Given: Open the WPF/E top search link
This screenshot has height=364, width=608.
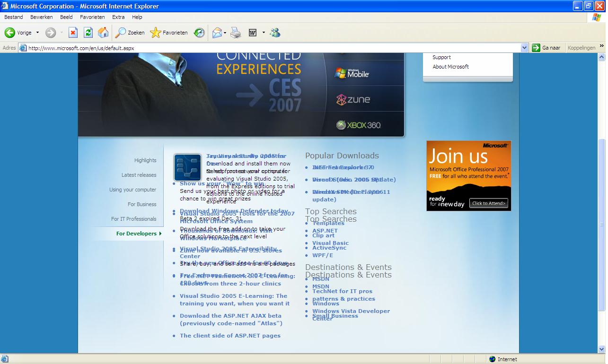Looking at the screenshot, I should [x=323, y=255].
